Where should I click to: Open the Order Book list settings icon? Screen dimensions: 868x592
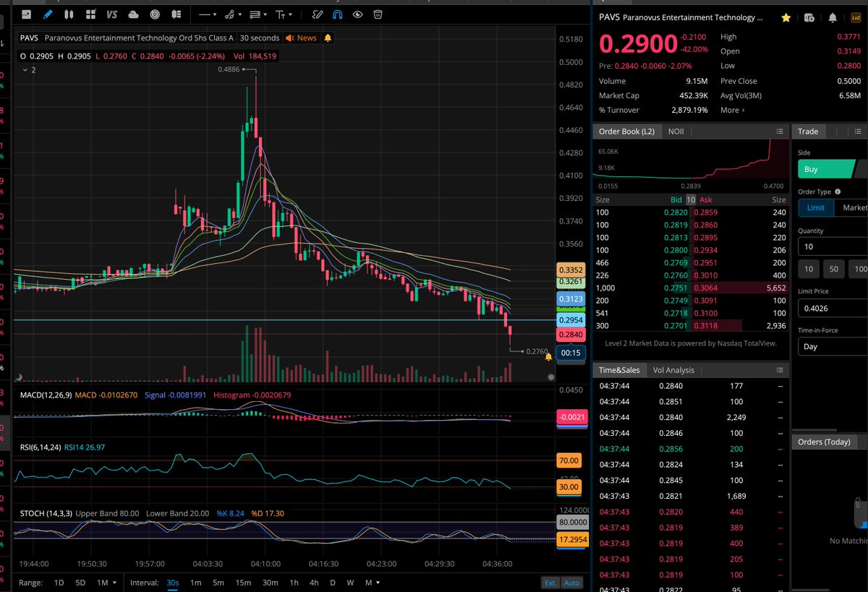[x=779, y=132]
